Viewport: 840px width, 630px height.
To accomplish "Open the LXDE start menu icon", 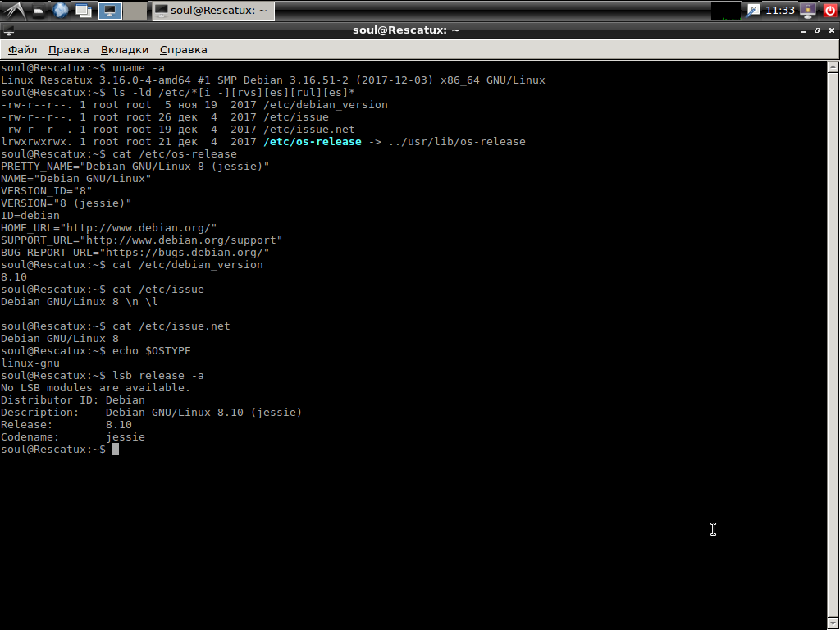I will pyautogui.click(x=14, y=10).
